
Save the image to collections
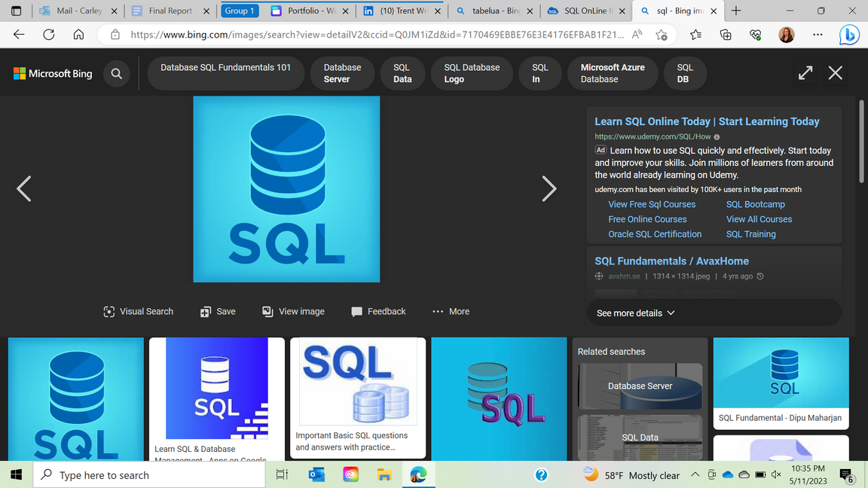(218, 312)
